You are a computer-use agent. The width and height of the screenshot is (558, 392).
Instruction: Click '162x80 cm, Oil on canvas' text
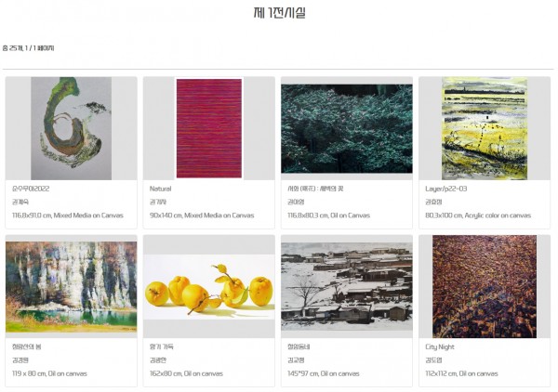tap(186, 373)
